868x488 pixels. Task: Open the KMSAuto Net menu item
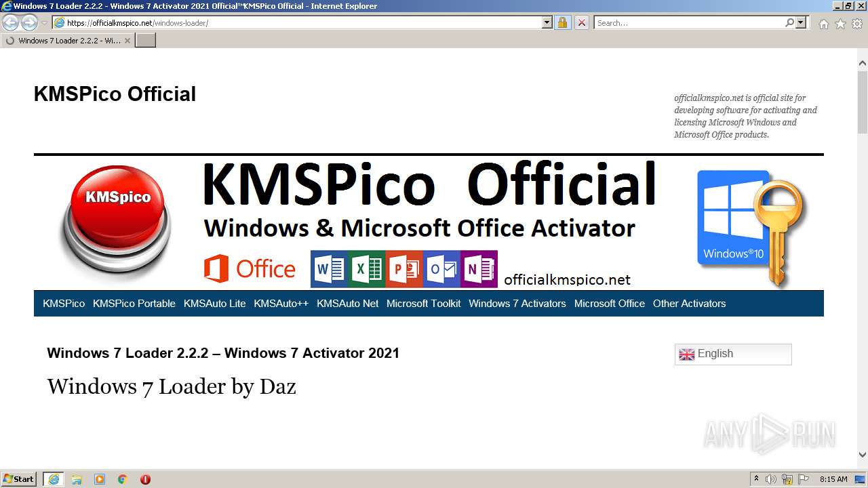click(348, 304)
